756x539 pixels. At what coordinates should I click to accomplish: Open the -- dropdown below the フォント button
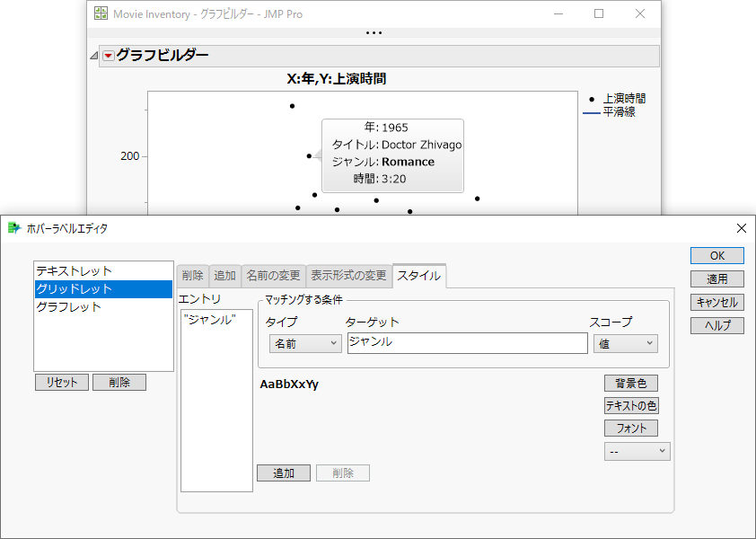point(637,451)
